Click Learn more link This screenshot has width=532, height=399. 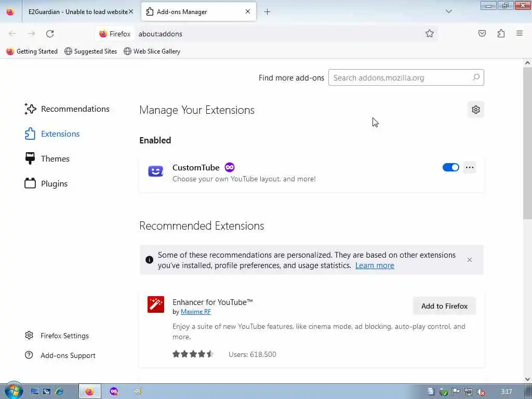click(x=375, y=265)
